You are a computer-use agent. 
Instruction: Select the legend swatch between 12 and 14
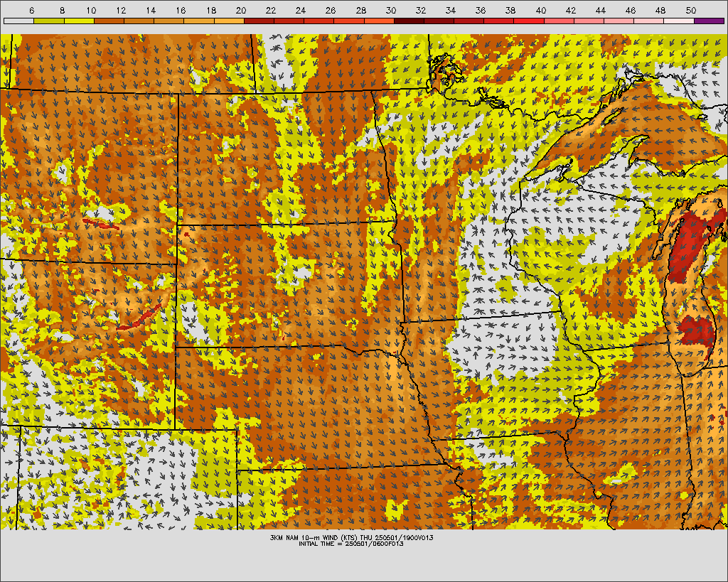point(139,21)
